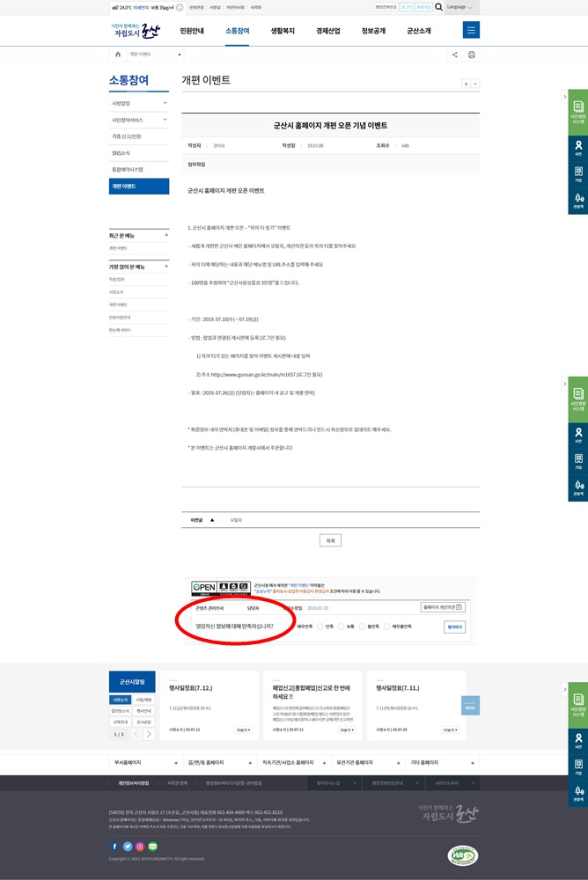Select the 보통 satisfaction radio button
This screenshot has height=880, width=588.
point(342,627)
